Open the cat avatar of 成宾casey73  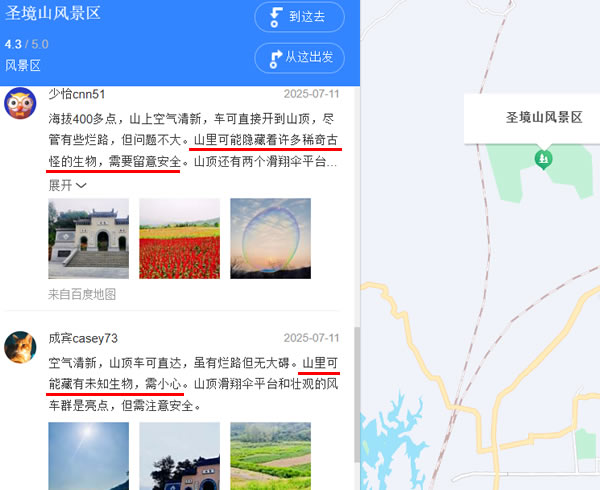tap(20, 347)
